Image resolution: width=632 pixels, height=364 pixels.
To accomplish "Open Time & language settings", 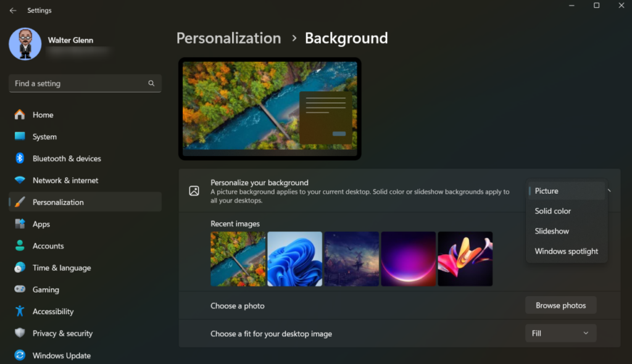I will click(x=85, y=268).
